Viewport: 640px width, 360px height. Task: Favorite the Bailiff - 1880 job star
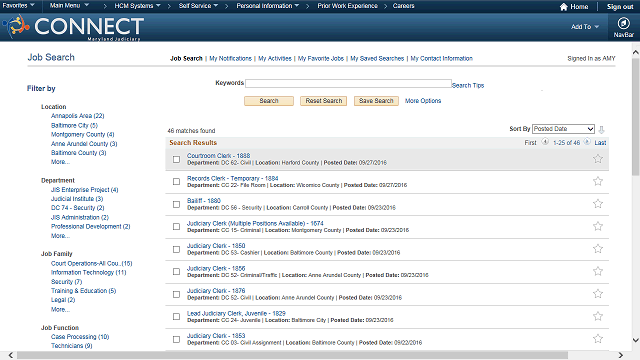598,204
